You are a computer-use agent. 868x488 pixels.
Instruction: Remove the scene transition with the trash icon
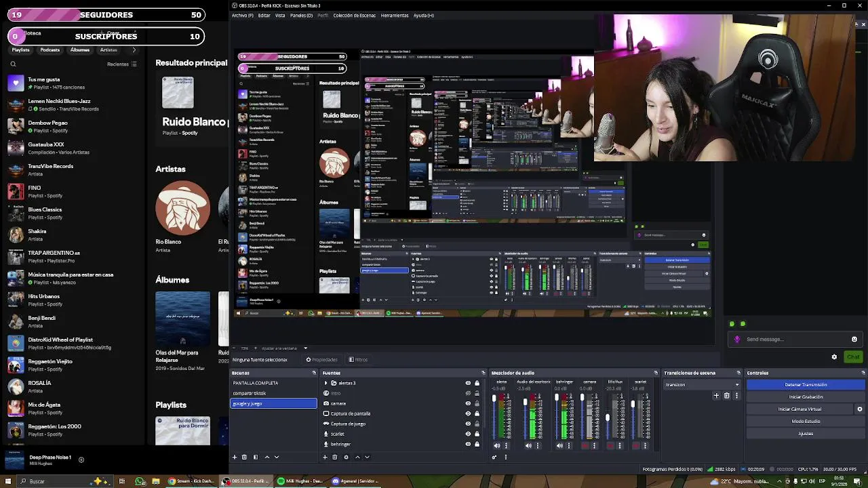click(726, 396)
